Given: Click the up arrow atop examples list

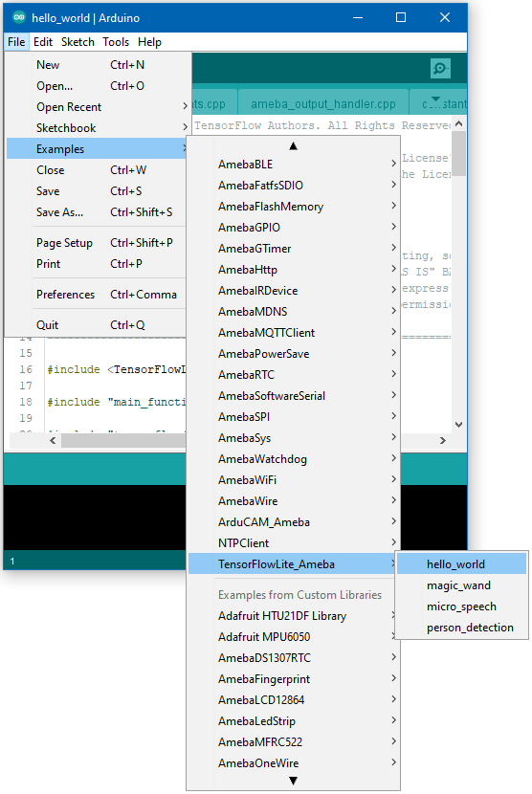Looking at the screenshot, I should (x=293, y=146).
